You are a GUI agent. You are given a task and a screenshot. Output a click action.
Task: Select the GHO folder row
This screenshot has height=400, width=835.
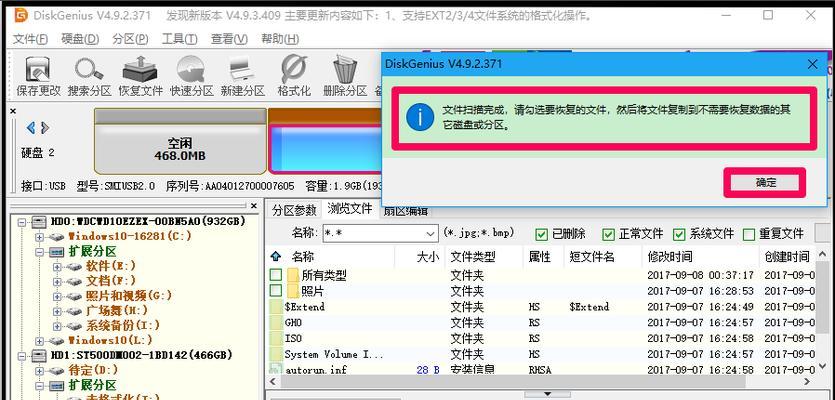541,323
